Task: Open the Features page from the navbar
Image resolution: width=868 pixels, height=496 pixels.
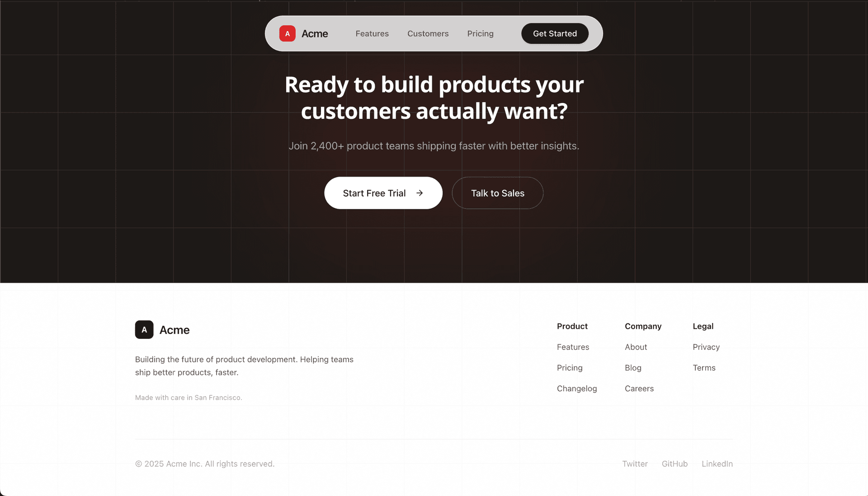Action: tap(372, 33)
